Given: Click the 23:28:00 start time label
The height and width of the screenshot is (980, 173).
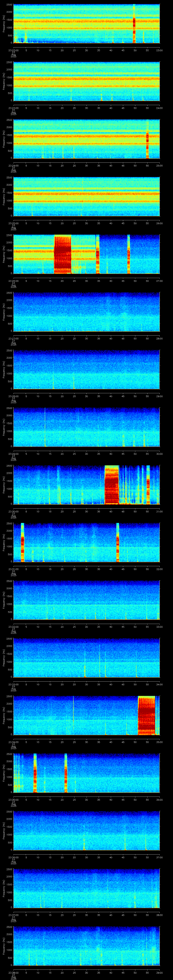Looking at the screenshot, I should coord(13,396).
